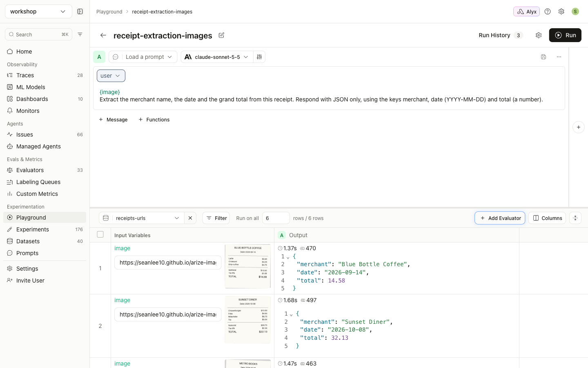Viewport: 588px width, 368px height.
Task: Open Alyx assistant
Action: click(x=526, y=11)
